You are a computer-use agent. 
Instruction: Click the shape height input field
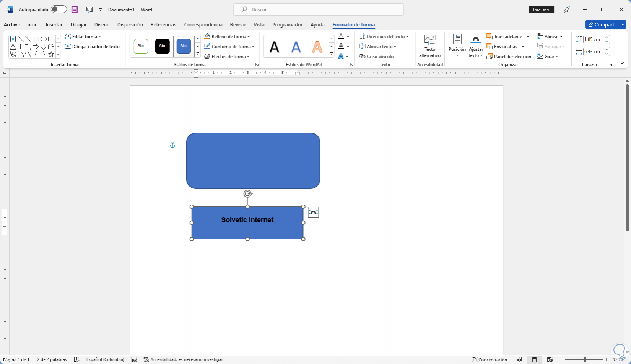(593, 39)
